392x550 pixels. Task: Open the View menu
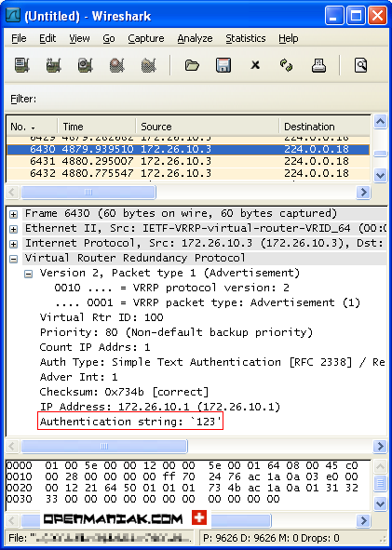tap(79, 38)
